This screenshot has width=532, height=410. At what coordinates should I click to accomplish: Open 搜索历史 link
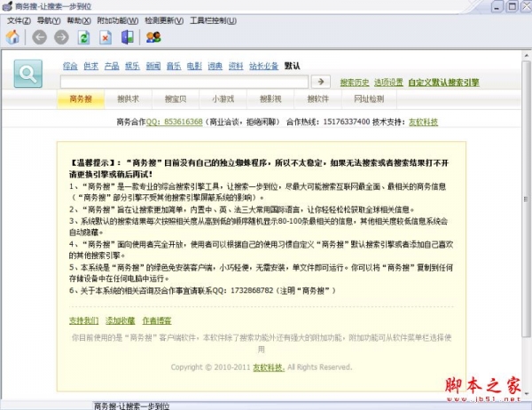pos(355,83)
